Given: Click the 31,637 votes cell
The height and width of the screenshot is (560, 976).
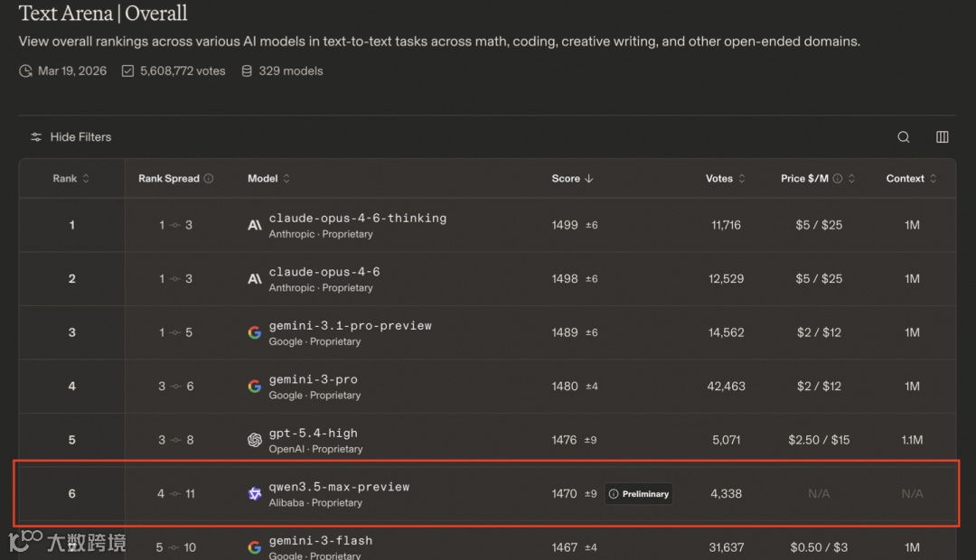Looking at the screenshot, I should (x=727, y=547).
